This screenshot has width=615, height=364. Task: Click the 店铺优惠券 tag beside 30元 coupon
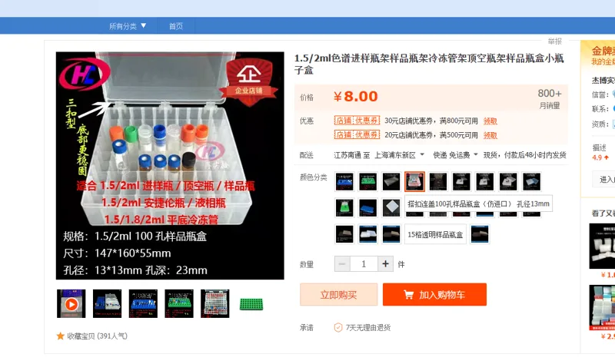pos(357,121)
